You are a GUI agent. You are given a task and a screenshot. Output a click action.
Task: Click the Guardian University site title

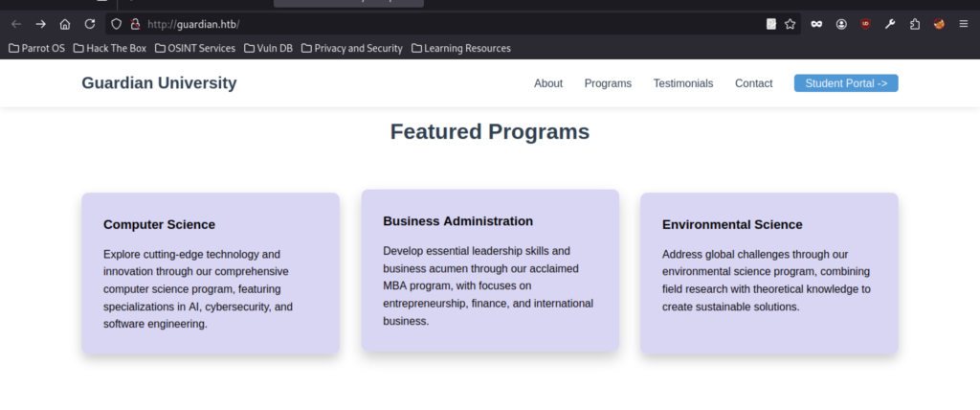tap(159, 83)
